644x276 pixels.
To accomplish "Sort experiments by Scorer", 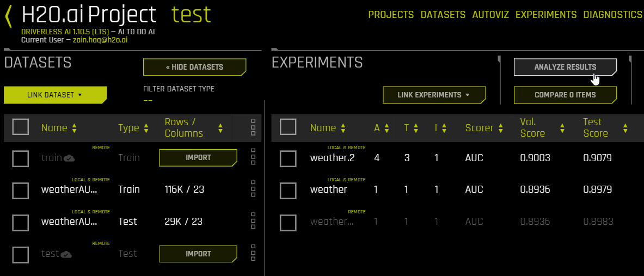I will pyautogui.click(x=500, y=128).
